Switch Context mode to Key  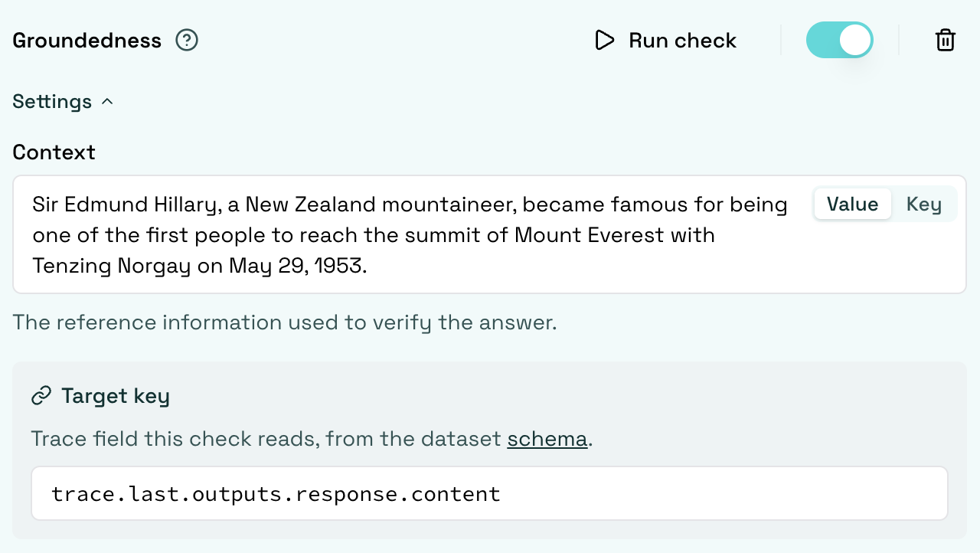[923, 204]
